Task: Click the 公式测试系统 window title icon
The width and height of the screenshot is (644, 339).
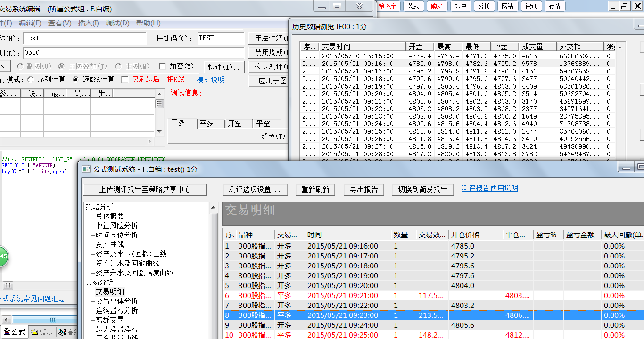Action: (x=85, y=169)
